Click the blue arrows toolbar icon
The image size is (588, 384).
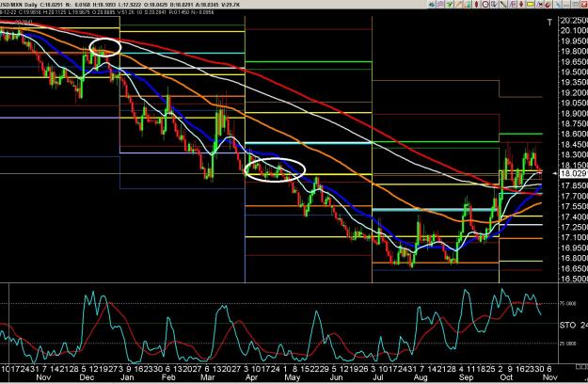tap(539, 5)
